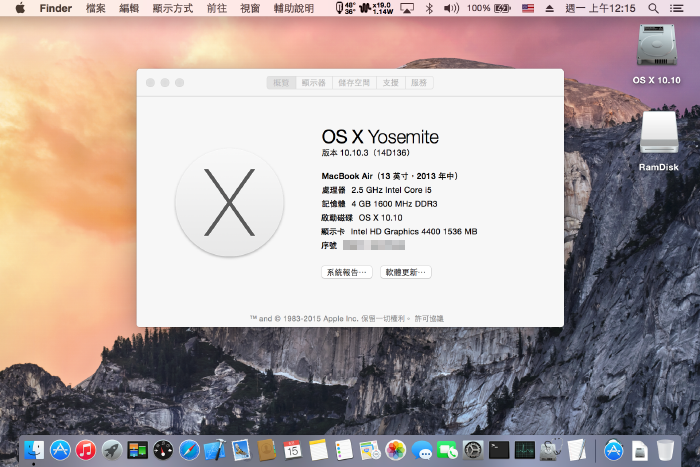Open Contacts address book in Dock
Screen dimensions: 700x467
[267, 450]
